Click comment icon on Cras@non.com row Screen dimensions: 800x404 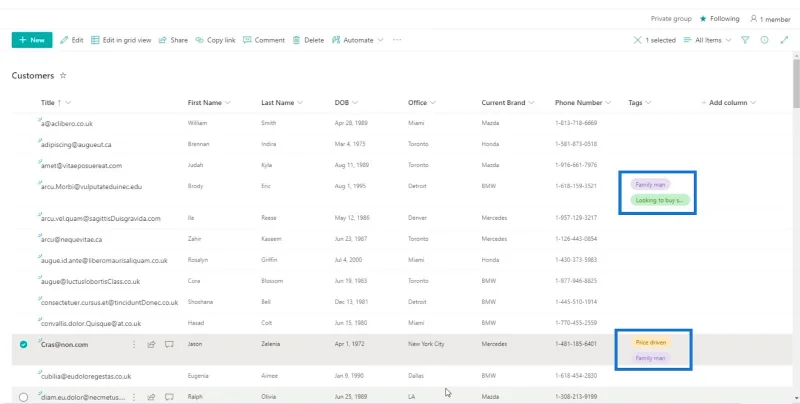169,344
